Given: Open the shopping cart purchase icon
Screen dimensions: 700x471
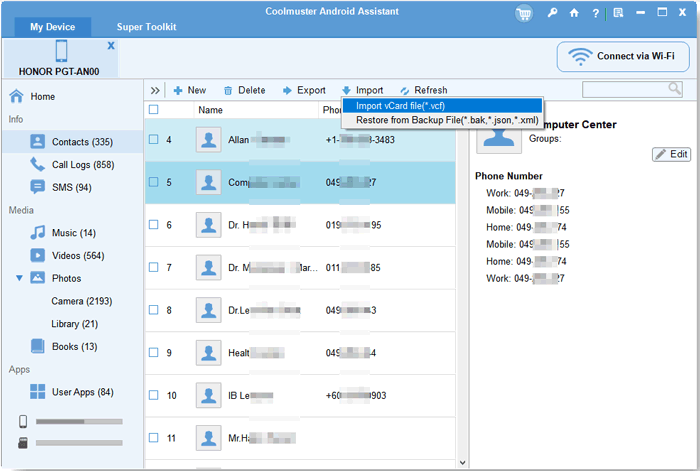Looking at the screenshot, I should tap(524, 13).
